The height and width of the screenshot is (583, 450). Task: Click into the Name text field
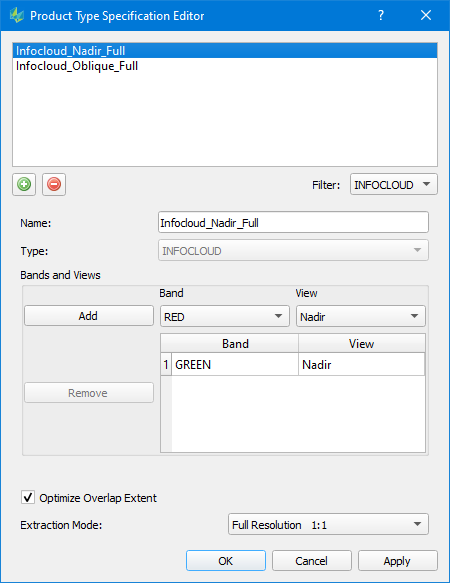293,222
